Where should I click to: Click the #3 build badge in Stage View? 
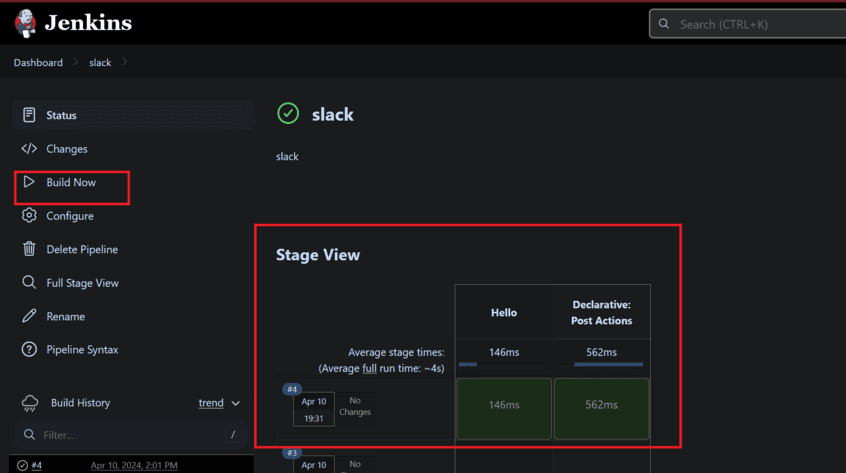coord(292,453)
